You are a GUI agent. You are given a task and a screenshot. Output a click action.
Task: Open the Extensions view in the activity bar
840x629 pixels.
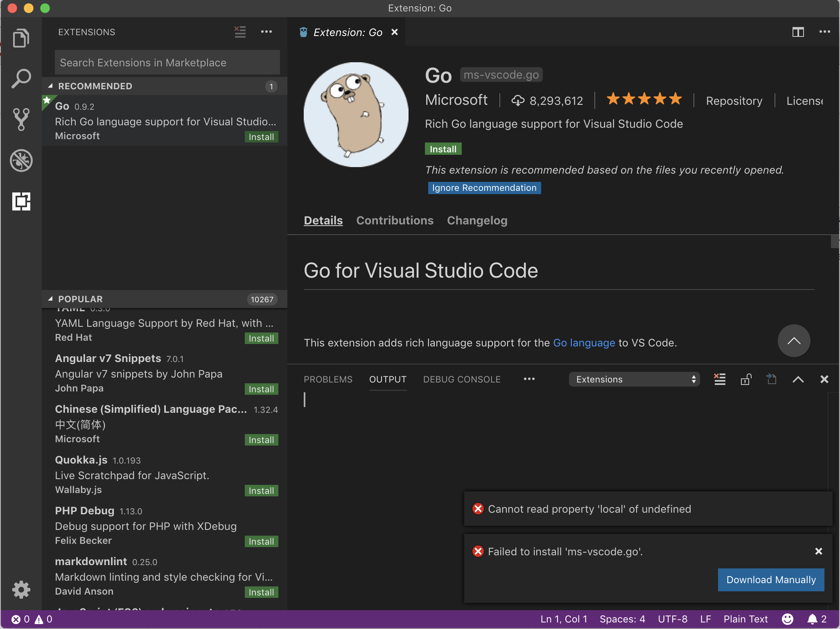point(21,201)
